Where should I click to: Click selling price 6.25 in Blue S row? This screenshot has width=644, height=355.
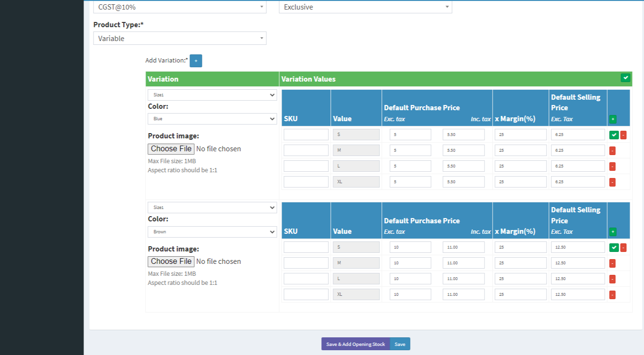[x=578, y=135]
